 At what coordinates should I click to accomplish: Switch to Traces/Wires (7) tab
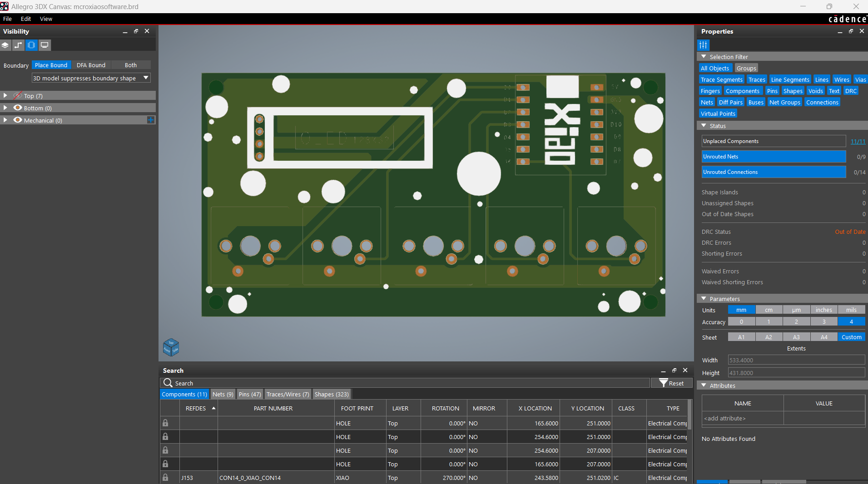pyautogui.click(x=288, y=394)
